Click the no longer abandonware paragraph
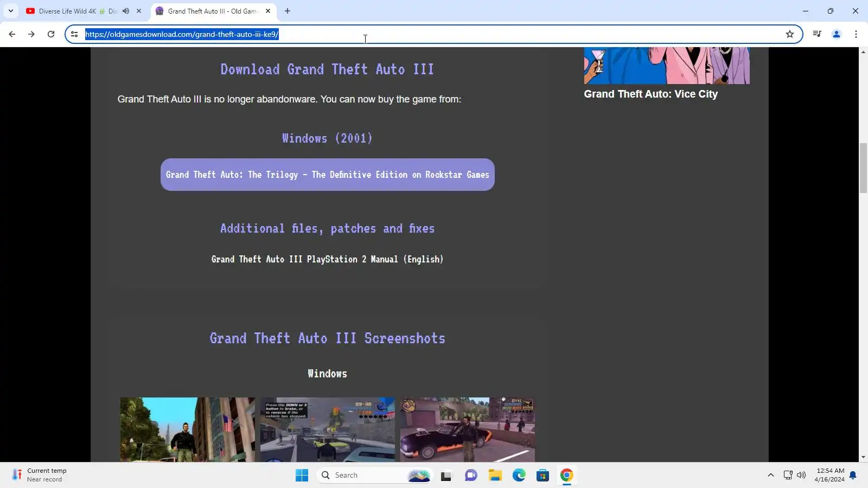868x488 pixels. (x=289, y=99)
